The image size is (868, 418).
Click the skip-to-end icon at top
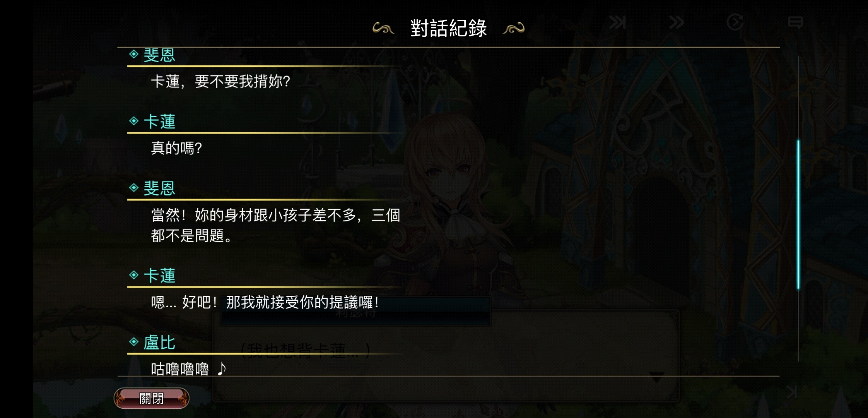tap(617, 22)
